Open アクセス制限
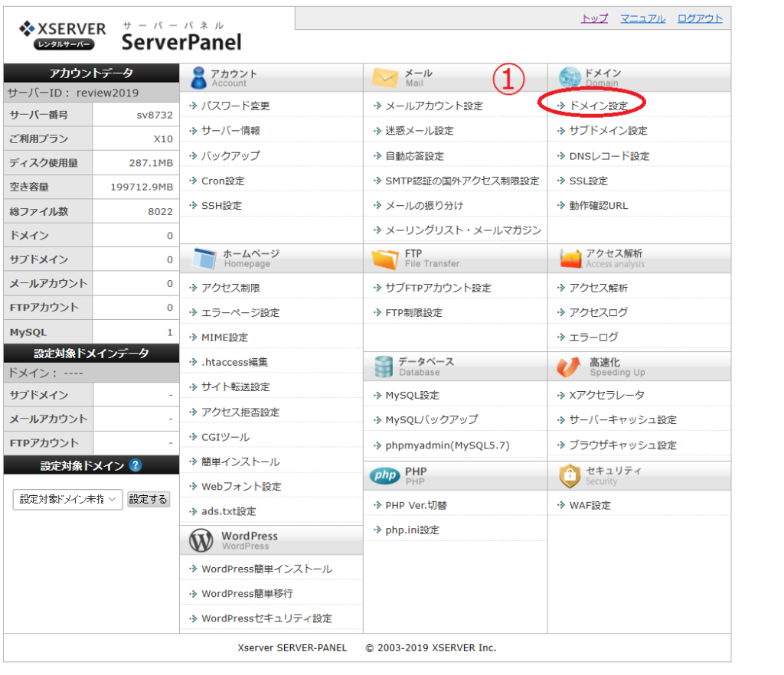Viewport: 784px width, 675px height. pos(230,288)
